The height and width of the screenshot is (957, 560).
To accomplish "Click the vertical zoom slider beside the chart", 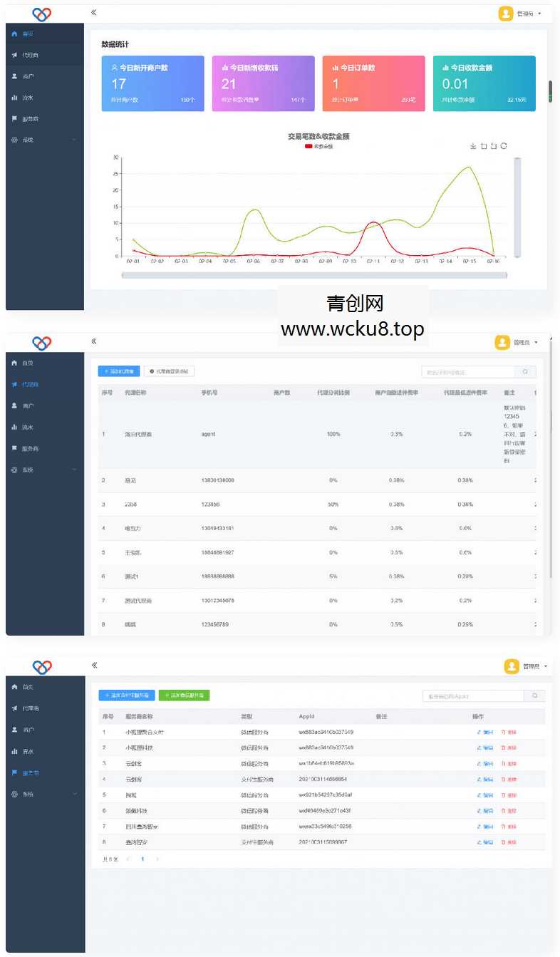I will click(x=517, y=207).
